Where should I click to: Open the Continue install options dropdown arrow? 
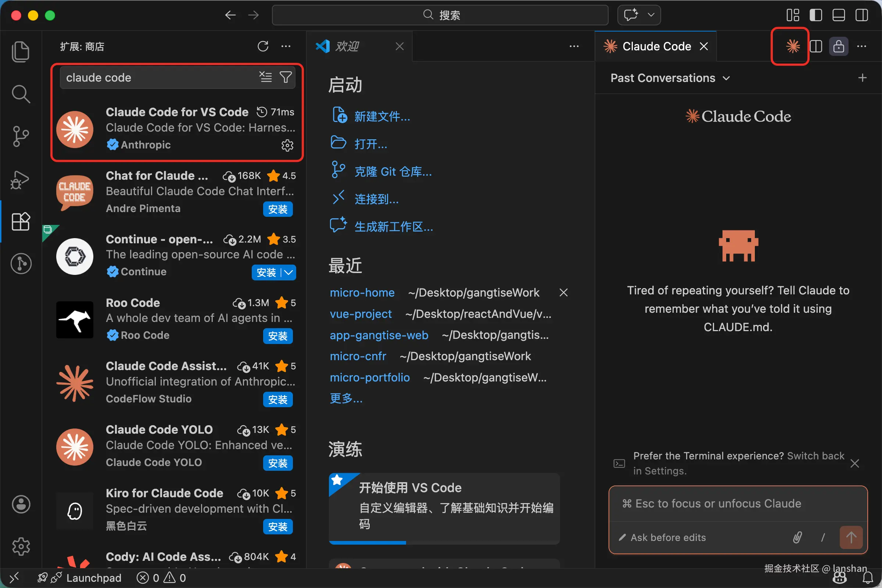point(289,273)
